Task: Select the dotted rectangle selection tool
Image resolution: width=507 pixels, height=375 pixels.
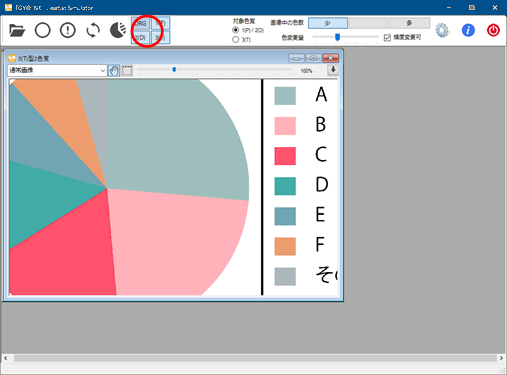Action: click(x=127, y=71)
